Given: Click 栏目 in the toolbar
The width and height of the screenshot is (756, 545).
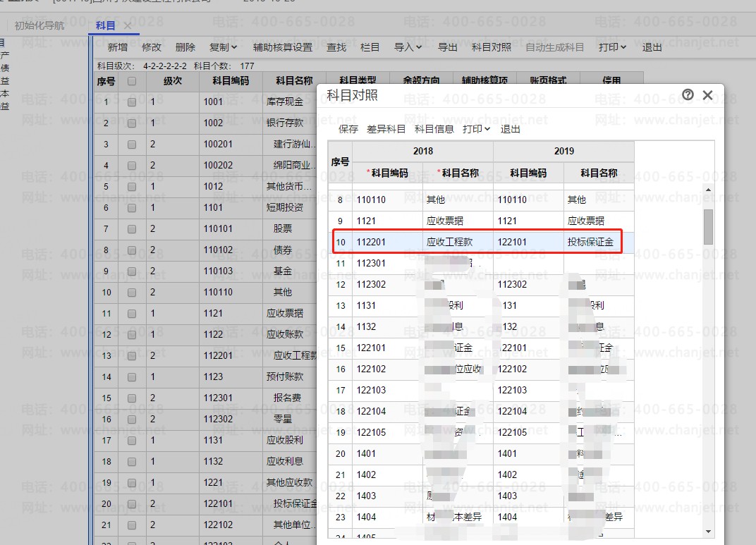Looking at the screenshot, I should point(370,47).
